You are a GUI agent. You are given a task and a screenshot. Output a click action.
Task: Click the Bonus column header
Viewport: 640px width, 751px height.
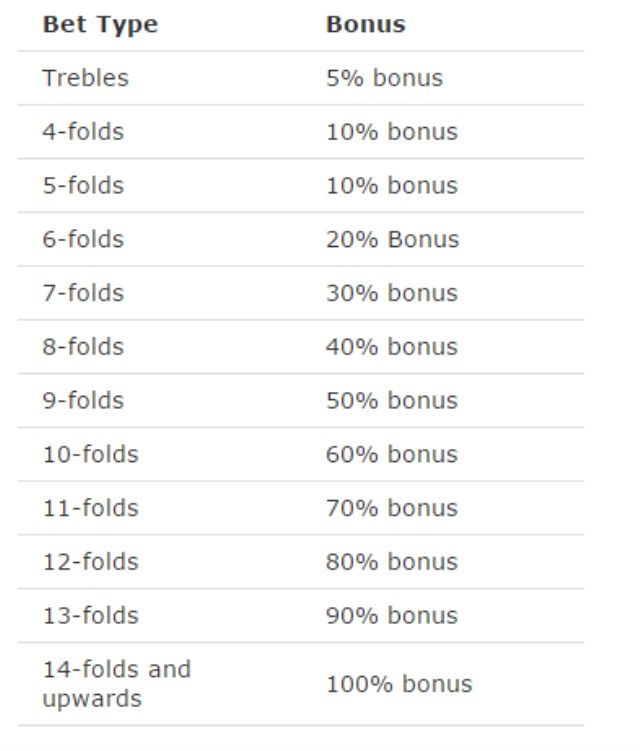click(x=366, y=24)
